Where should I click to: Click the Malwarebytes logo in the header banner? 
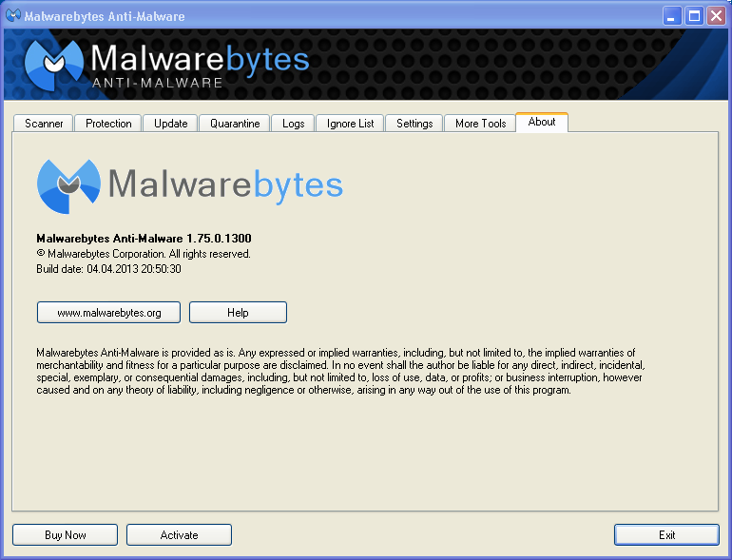coord(166,65)
